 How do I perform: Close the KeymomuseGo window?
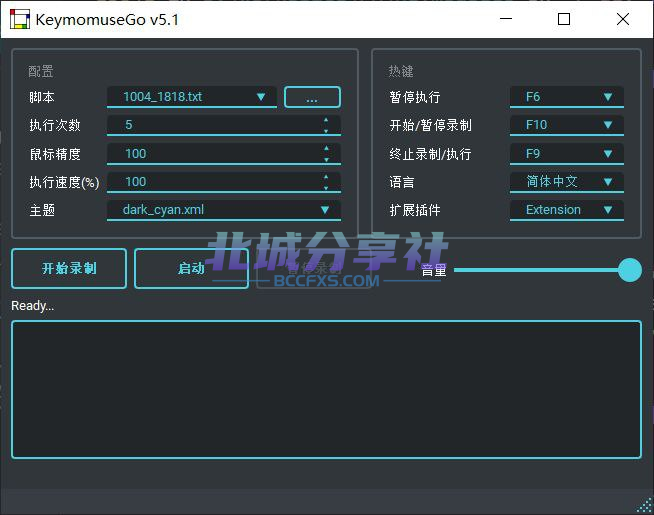pos(623,19)
